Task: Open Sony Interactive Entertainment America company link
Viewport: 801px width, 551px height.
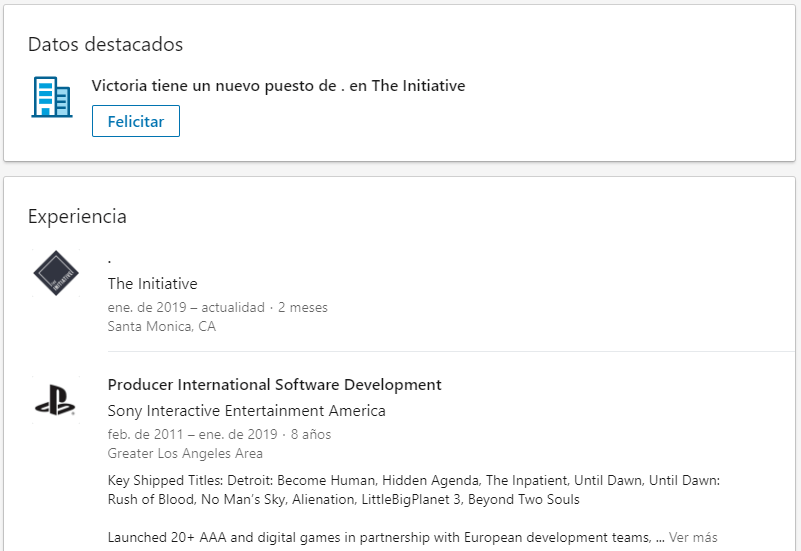Action: (246, 411)
